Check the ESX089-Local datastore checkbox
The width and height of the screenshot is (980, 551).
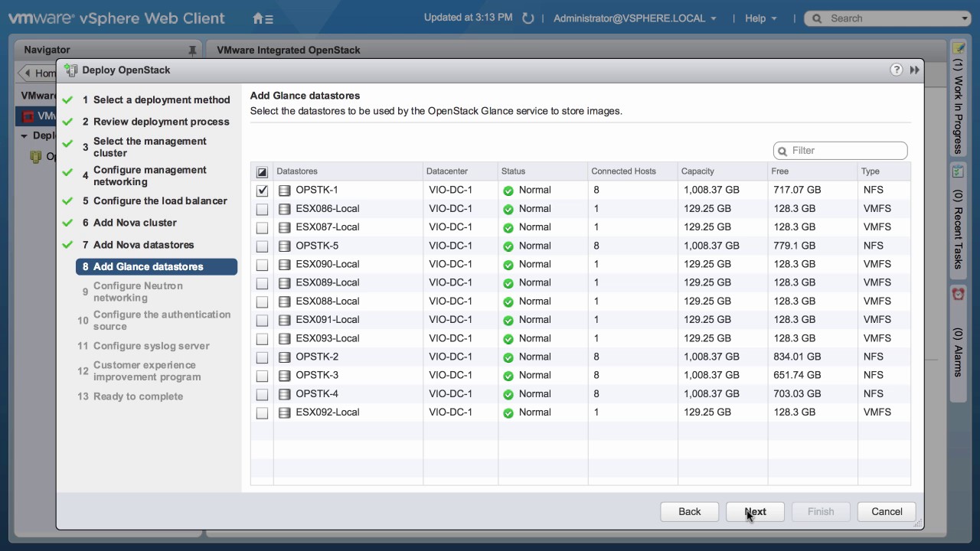click(x=262, y=283)
